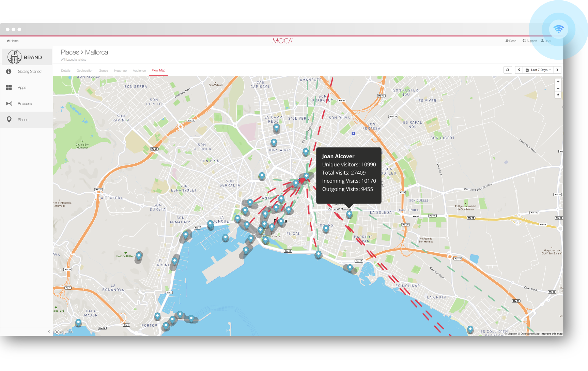This screenshot has height=371, width=588.
Task: Open the Improve this map link
Action: coord(552,334)
